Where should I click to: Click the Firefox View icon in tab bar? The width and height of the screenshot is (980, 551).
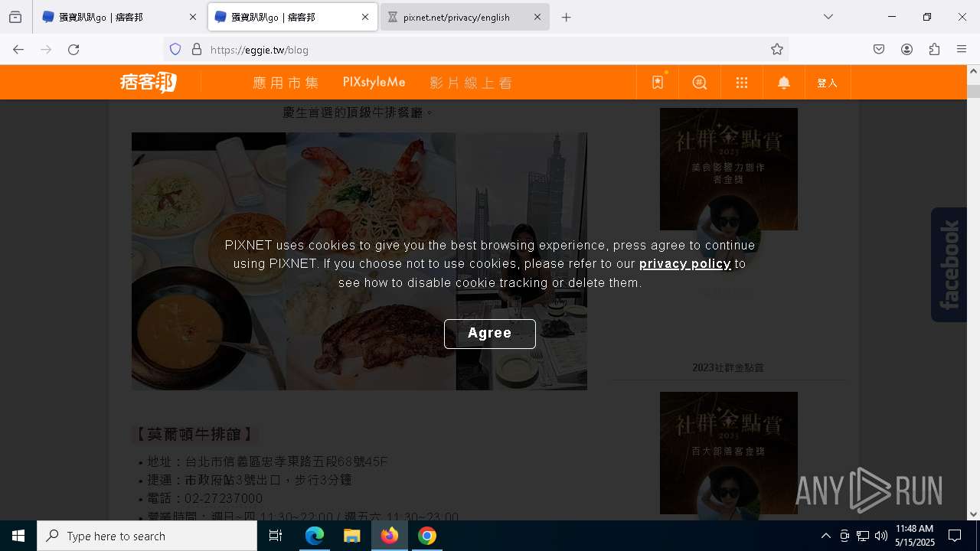click(15, 17)
